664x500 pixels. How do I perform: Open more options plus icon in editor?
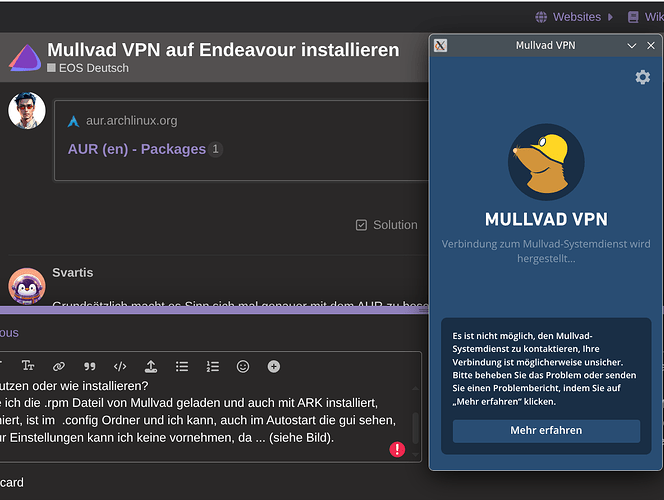click(274, 367)
